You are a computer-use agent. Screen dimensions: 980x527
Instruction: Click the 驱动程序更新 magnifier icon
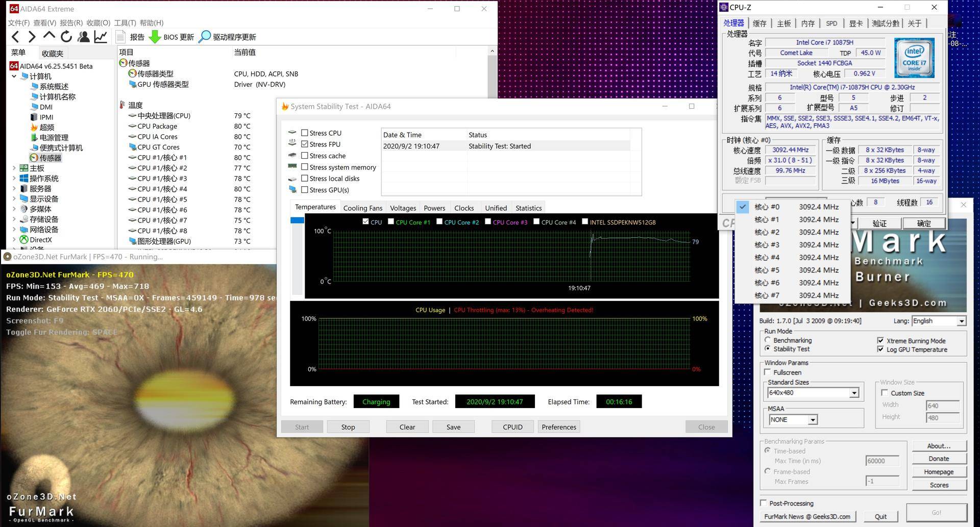(x=204, y=37)
